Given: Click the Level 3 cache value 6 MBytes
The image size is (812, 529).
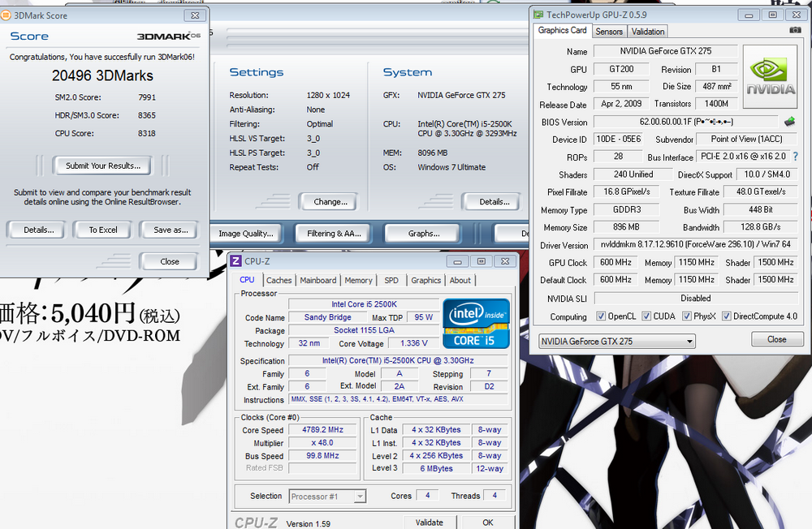Looking at the screenshot, I should coord(436,468).
